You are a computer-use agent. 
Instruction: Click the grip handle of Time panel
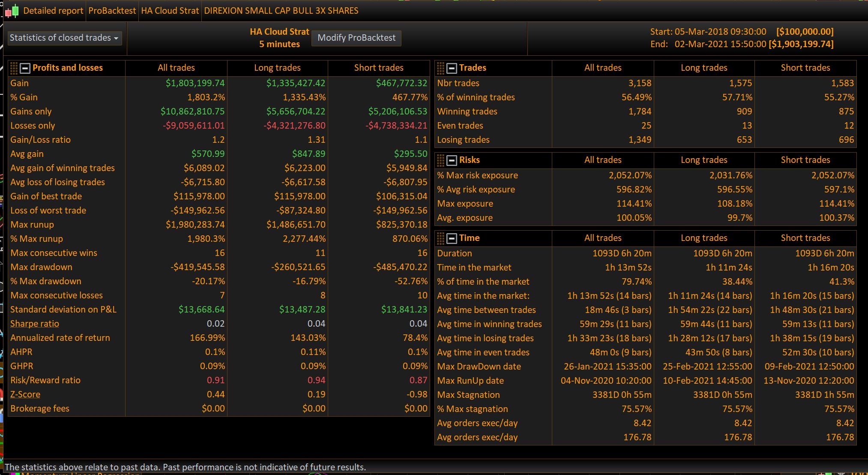point(440,238)
